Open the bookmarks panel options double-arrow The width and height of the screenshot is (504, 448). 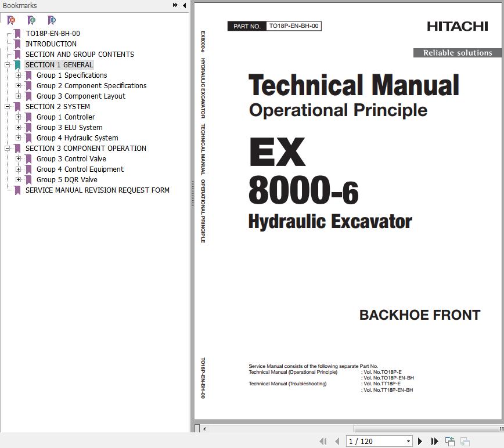pyautogui.click(x=175, y=5)
